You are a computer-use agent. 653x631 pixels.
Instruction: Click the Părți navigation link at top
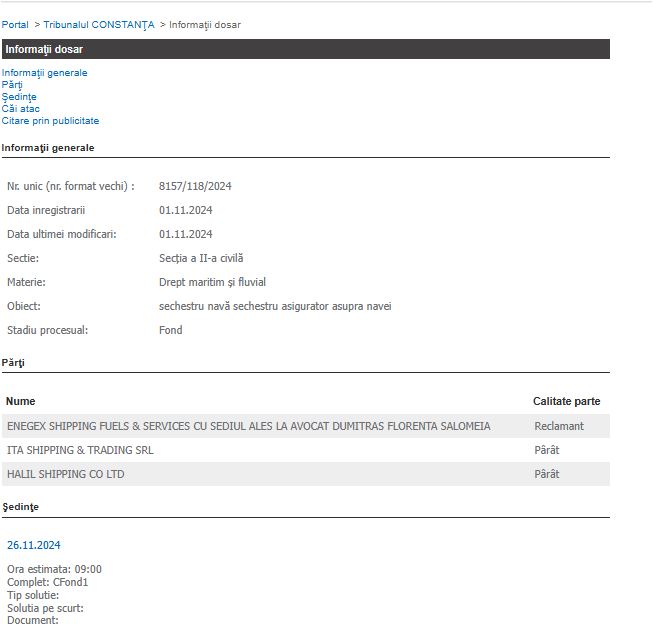[12, 85]
